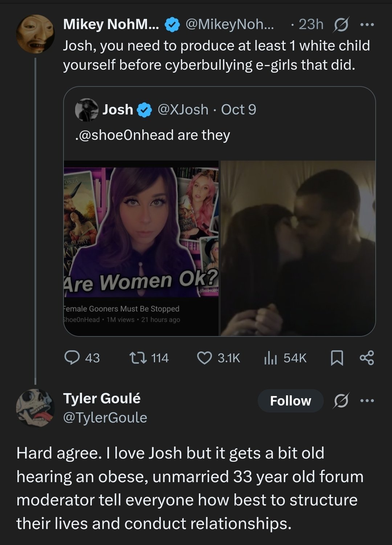This screenshot has width=392, height=545.
Task: Open the @TylerGoule profile handle
Action: [x=105, y=418]
